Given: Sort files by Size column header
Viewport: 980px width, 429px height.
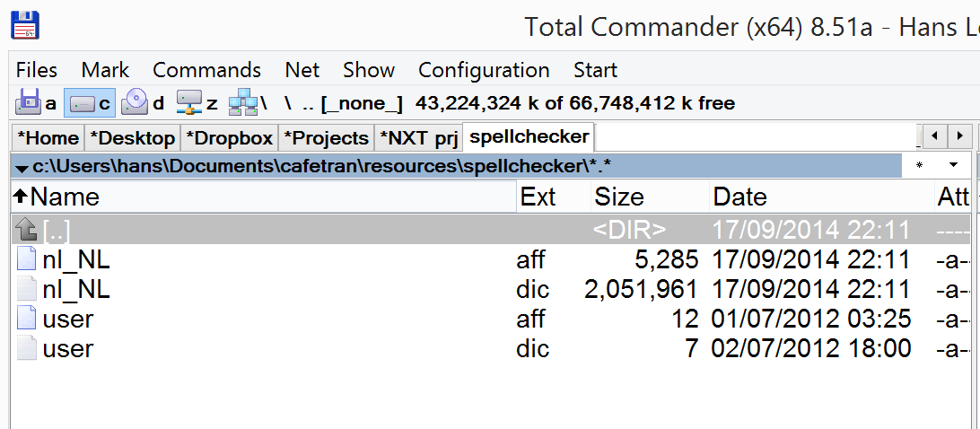Looking at the screenshot, I should tap(619, 197).
